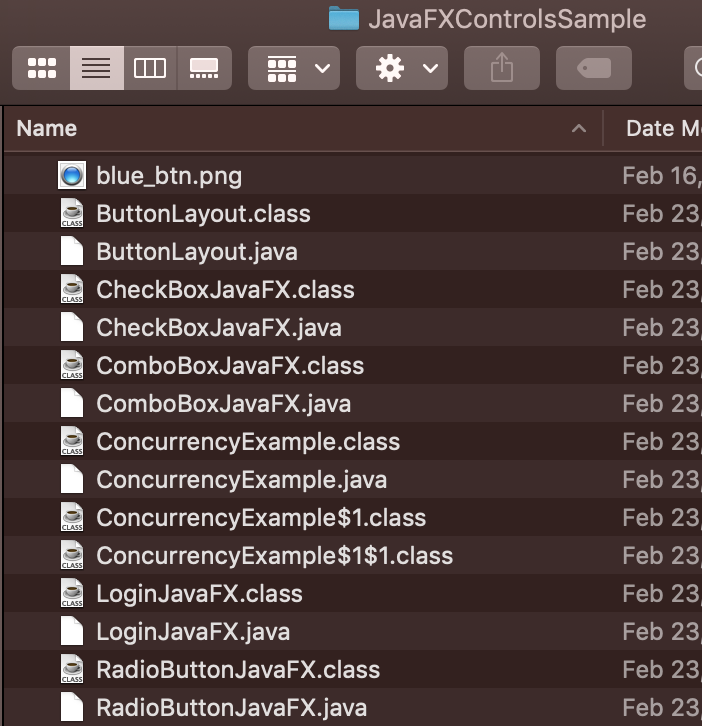Select the blue_btn.png file name
702x726 pixels.
(x=169, y=176)
